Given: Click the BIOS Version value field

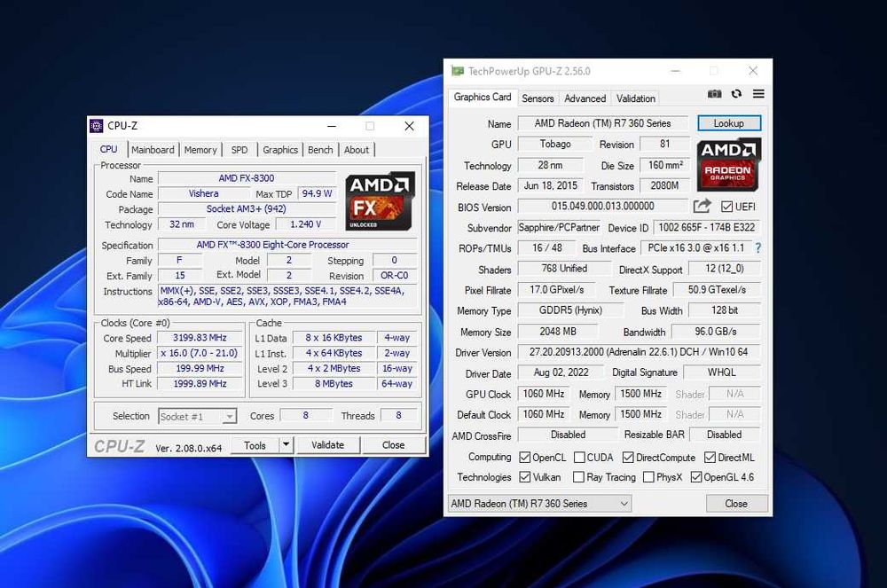Looking at the screenshot, I should coord(602,207).
